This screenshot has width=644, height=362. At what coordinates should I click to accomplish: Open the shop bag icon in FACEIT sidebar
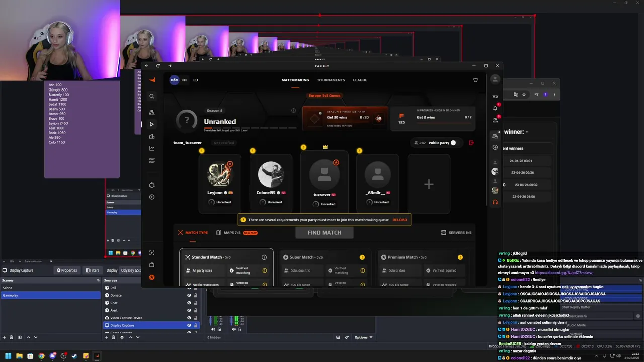152,265
